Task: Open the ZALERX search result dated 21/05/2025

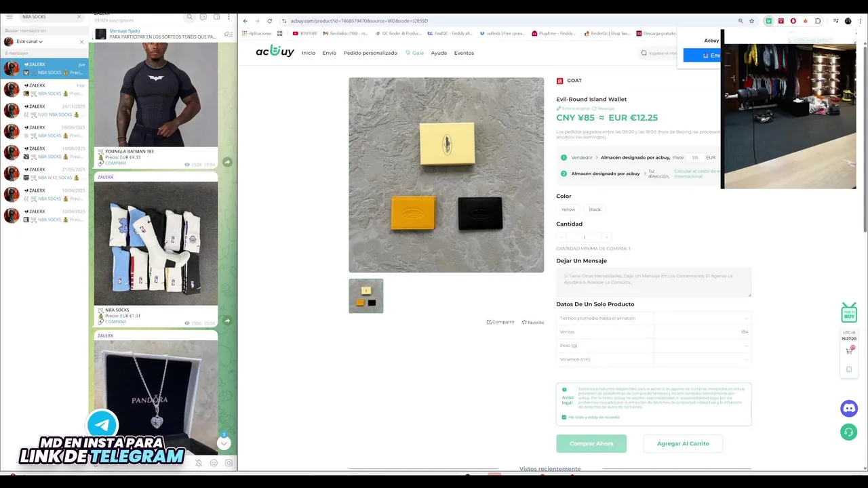Action: click(x=45, y=174)
